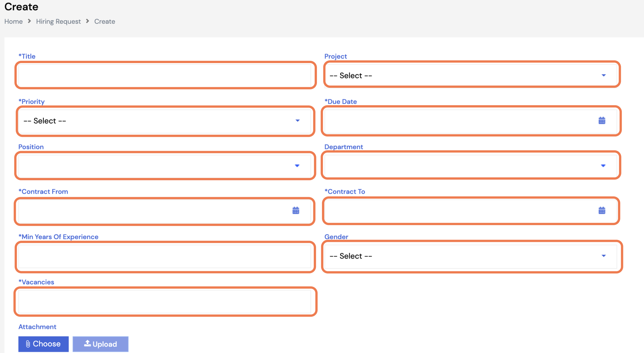Viewport: 644px width, 353px height.
Task: Open the Position dropdown list
Action: click(x=164, y=166)
